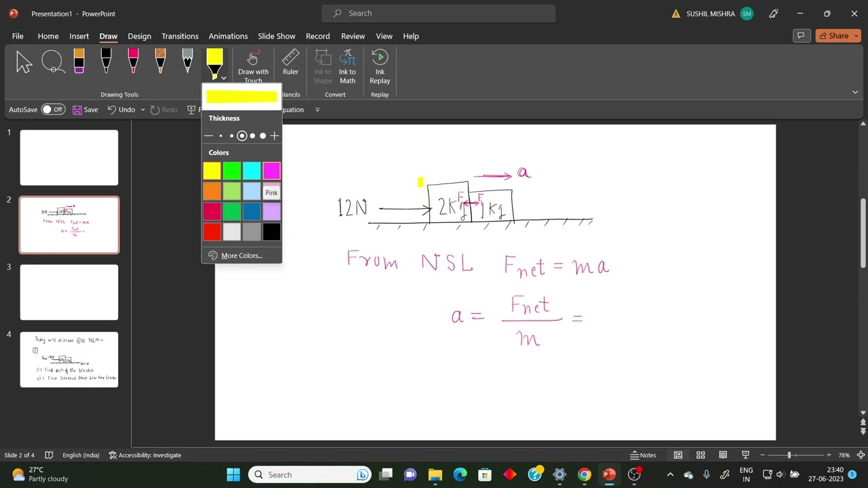Pick the yellow color swatch
The height and width of the screenshot is (488, 868).
pos(212,171)
